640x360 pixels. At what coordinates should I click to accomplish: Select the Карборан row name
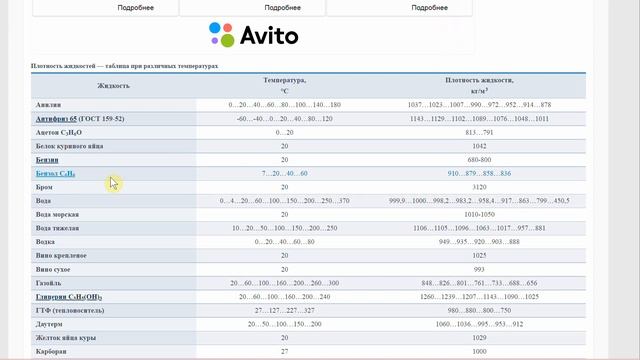coord(51,351)
